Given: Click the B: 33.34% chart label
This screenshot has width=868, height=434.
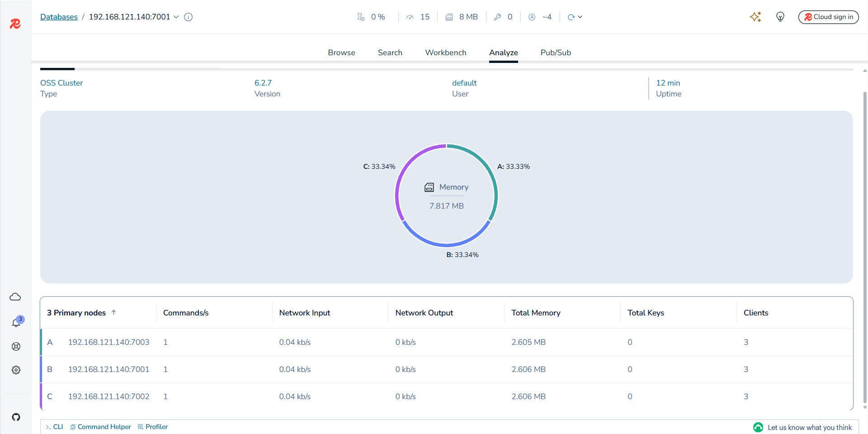Looking at the screenshot, I should click(462, 255).
